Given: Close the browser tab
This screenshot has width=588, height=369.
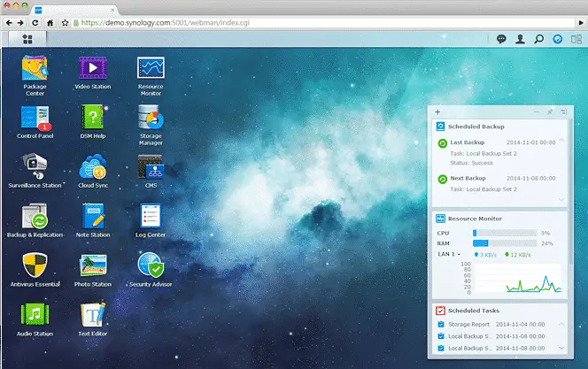Looking at the screenshot, I should click(112, 10).
